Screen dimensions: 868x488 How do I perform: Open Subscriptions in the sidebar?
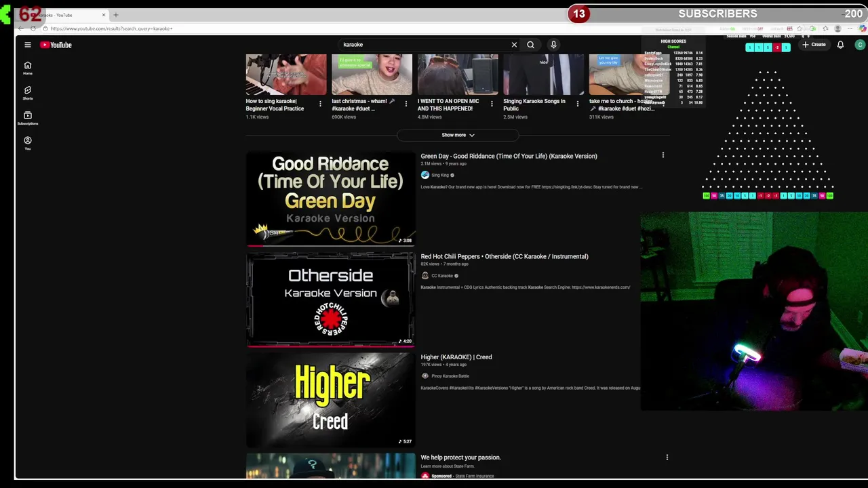(x=28, y=118)
